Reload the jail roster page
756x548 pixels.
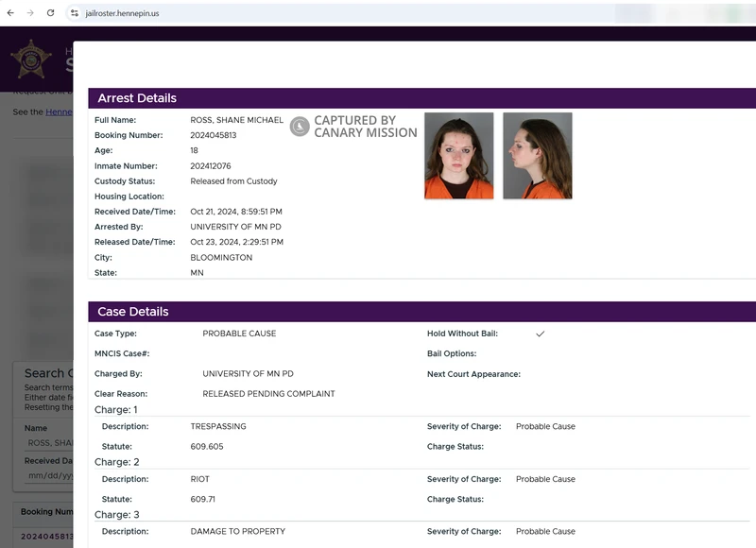[x=51, y=13]
